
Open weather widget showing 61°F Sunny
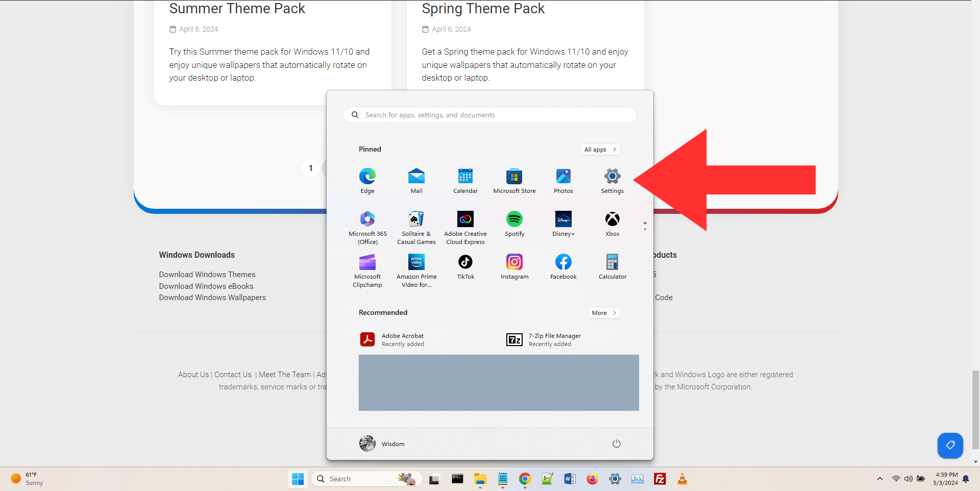pos(27,479)
